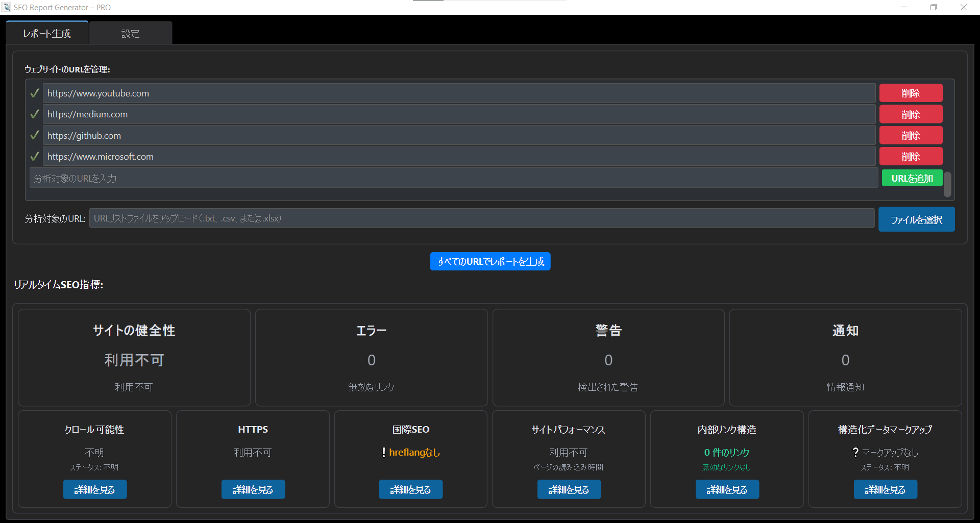
Task: Delete the youtube.com URL entry
Action: pyautogui.click(x=911, y=93)
